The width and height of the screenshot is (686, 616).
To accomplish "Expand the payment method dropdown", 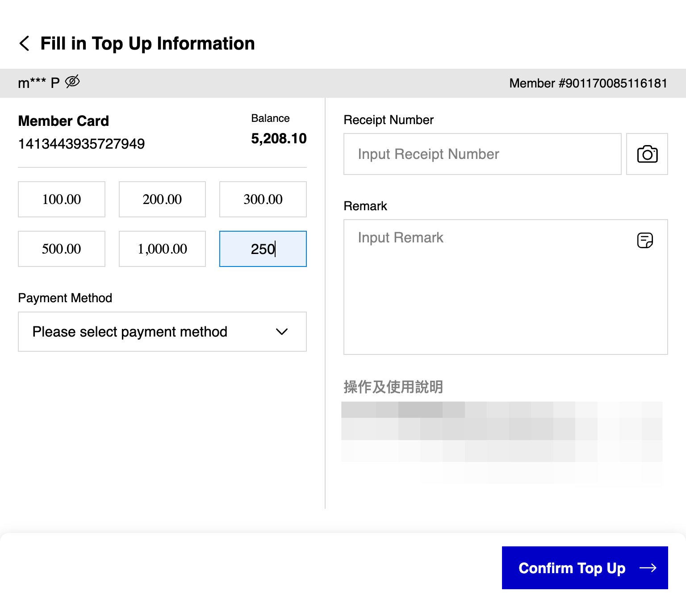I will [162, 332].
